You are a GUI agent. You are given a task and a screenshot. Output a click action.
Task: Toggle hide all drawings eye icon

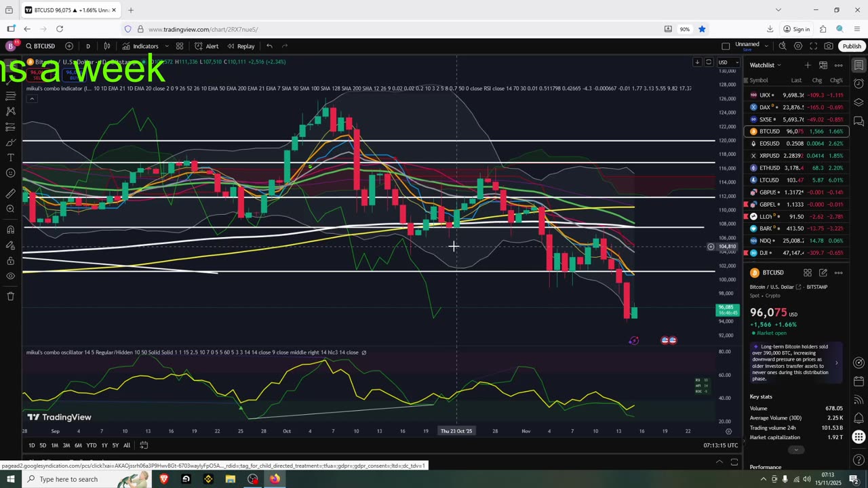coord(10,276)
